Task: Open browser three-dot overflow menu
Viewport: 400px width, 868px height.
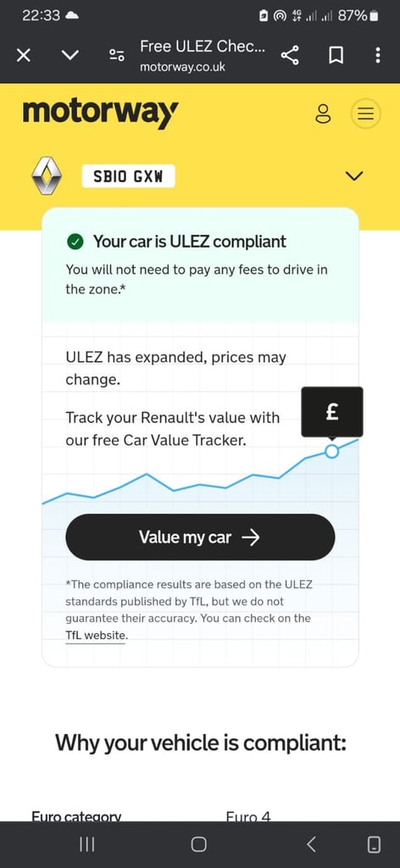Action: [x=377, y=55]
